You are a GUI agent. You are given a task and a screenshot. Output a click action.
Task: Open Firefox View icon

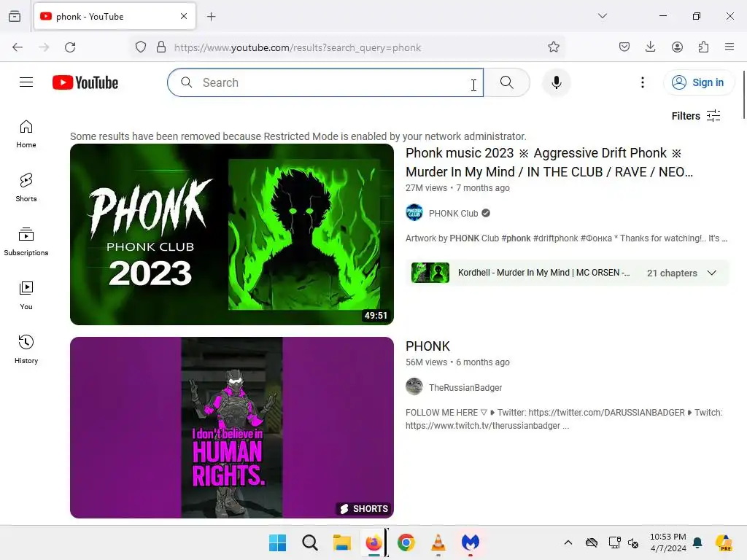coord(15,16)
